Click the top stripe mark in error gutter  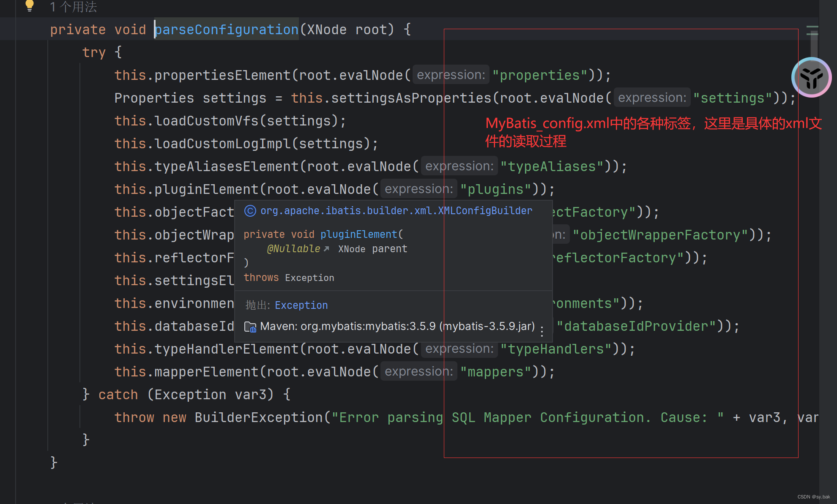[812, 27]
